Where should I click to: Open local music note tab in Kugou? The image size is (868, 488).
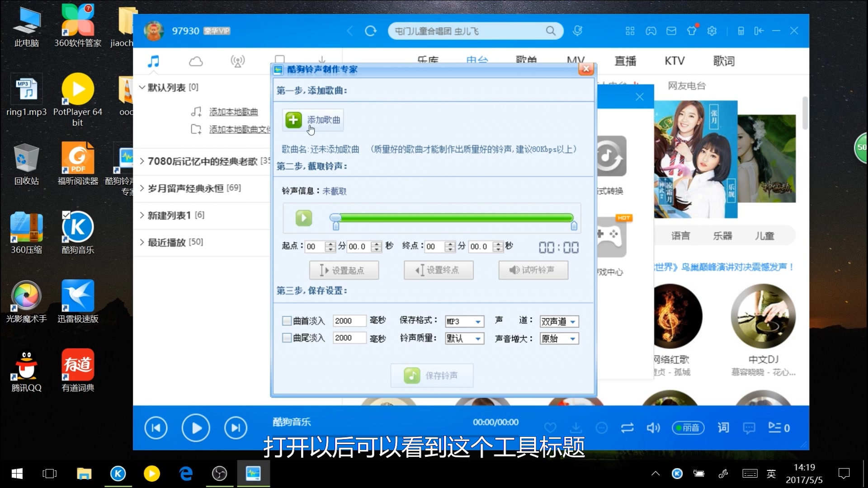coord(154,61)
